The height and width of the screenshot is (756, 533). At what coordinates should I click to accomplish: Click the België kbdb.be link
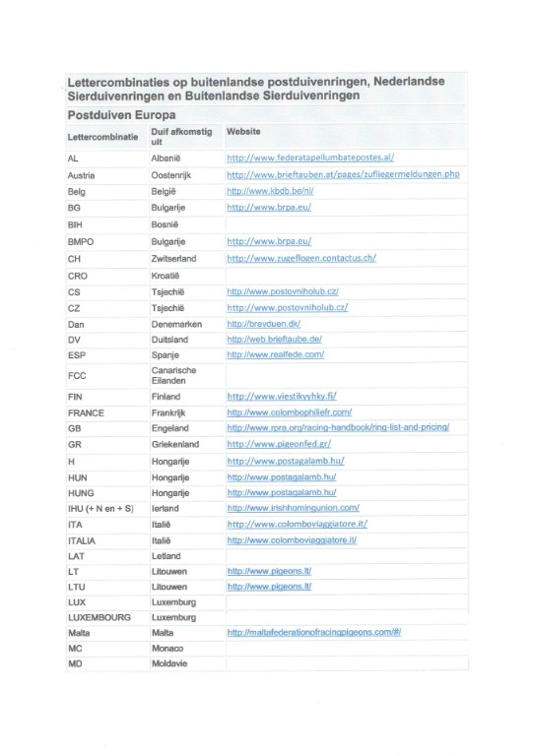click(270, 190)
